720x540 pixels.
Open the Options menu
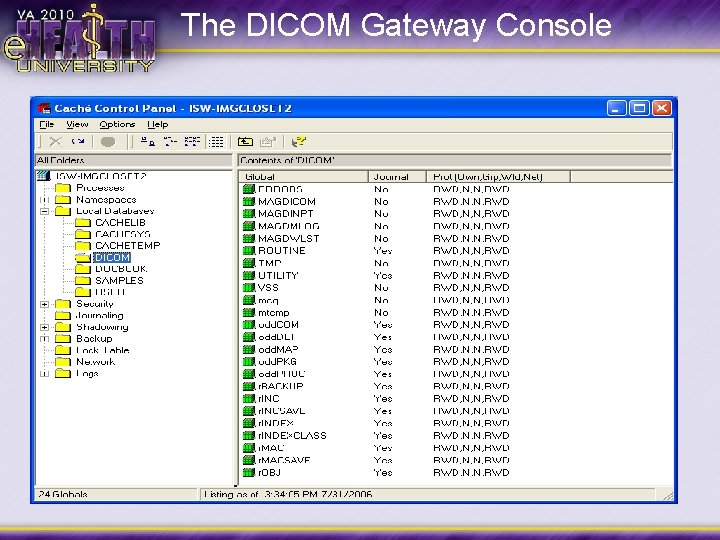pos(117,124)
